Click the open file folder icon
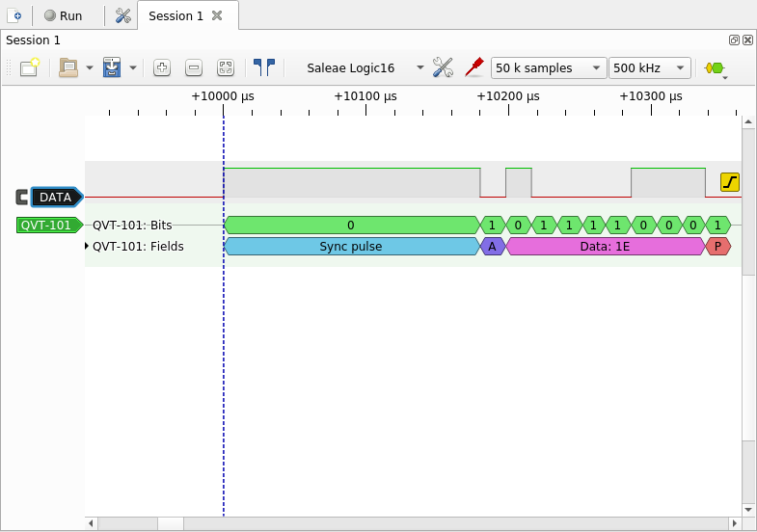This screenshot has width=757, height=532. [x=68, y=67]
